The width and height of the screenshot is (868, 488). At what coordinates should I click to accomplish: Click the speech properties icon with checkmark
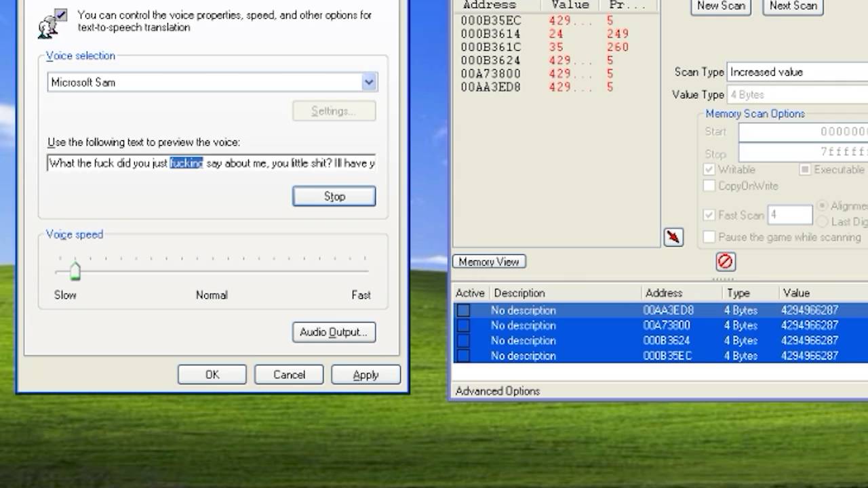point(53,22)
